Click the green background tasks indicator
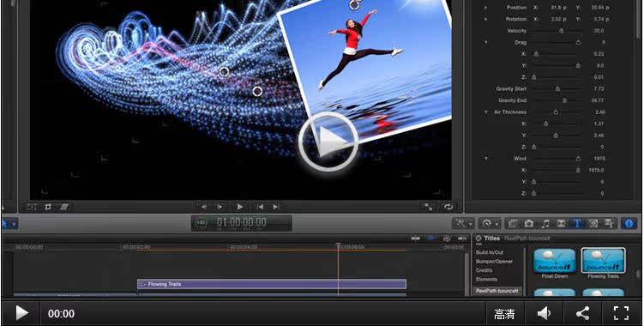 tap(201, 223)
